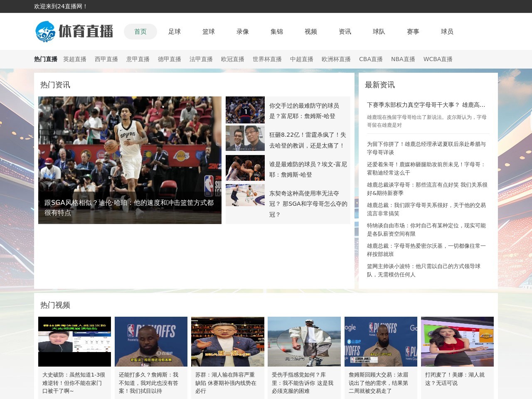Play video thumbnail for 詹姆斯回顾大交易
The width and height of the screenshot is (532, 399).
tap(381, 342)
